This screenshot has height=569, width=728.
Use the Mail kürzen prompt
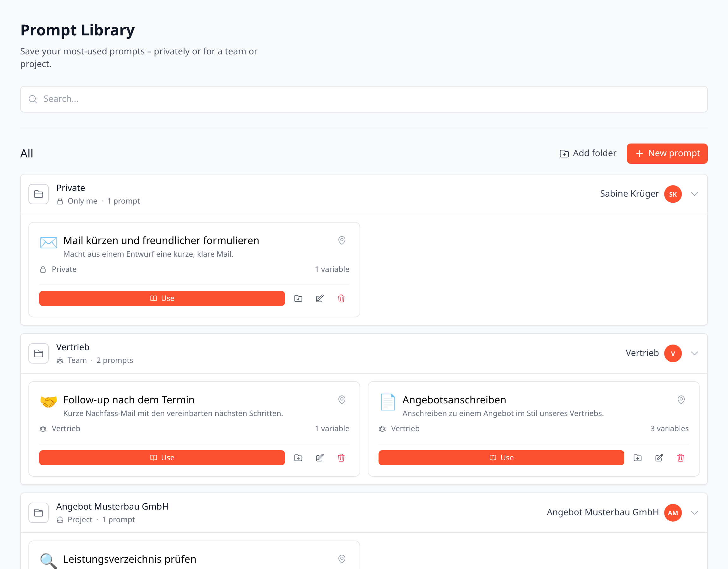pyautogui.click(x=162, y=298)
